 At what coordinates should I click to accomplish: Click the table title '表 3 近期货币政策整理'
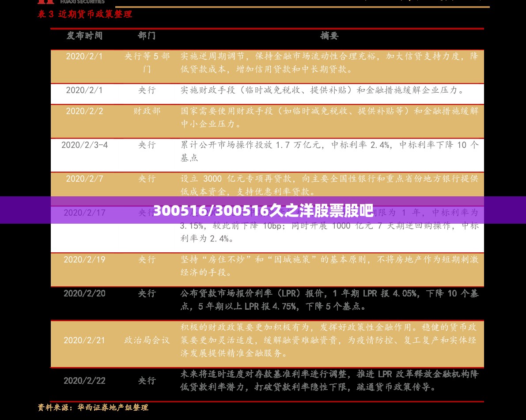(x=84, y=14)
